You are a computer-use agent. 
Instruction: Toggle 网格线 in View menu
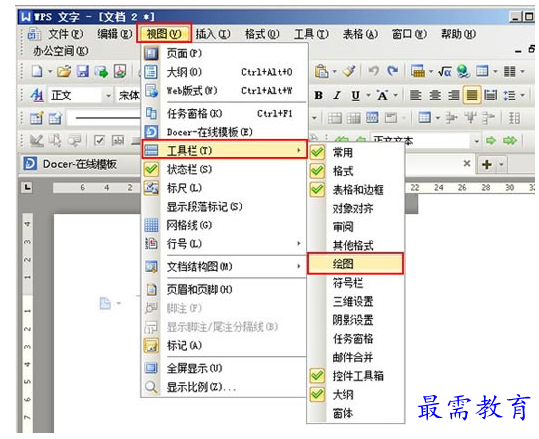click(224, 225)
